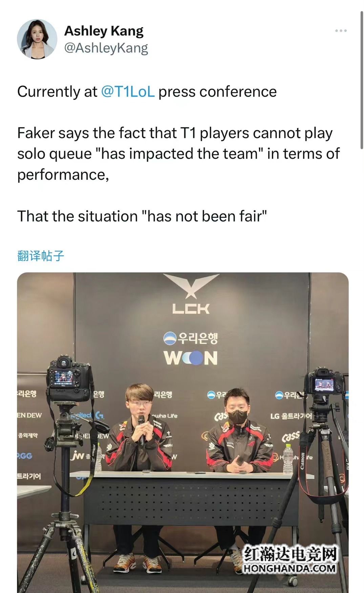Click the water bottle on the table

288,459
